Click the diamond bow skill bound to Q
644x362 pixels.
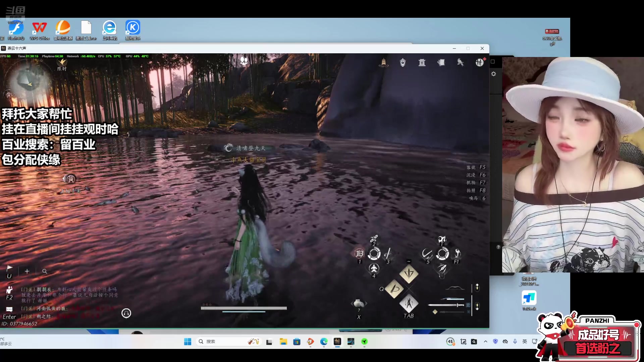click(x=394, y=289)
